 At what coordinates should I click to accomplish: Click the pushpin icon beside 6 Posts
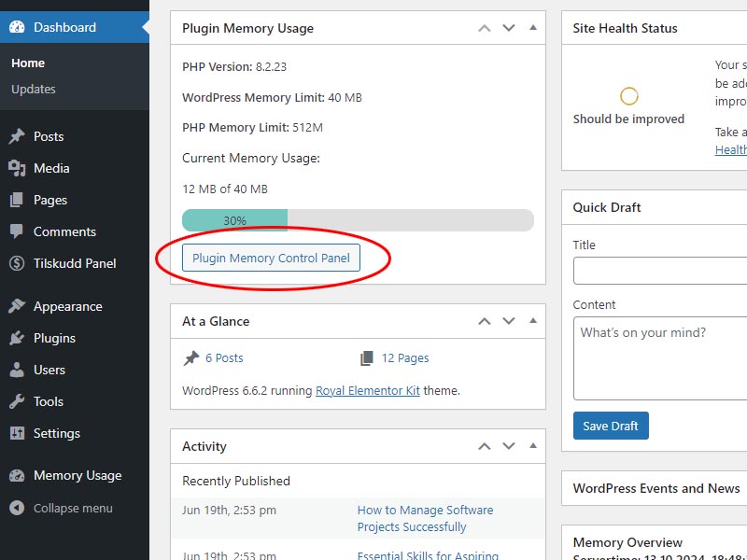click(191, 358)
